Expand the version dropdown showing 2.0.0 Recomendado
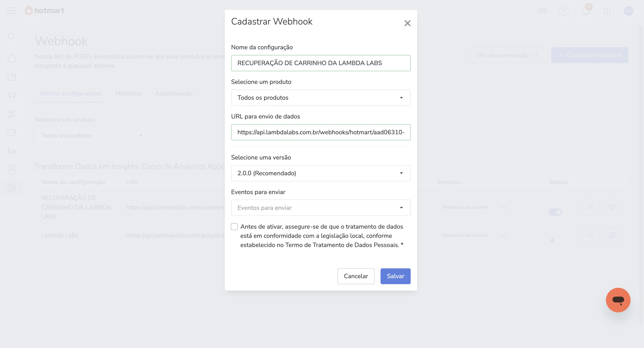This screenshot has height=348, width=644. tap(321, 173)
